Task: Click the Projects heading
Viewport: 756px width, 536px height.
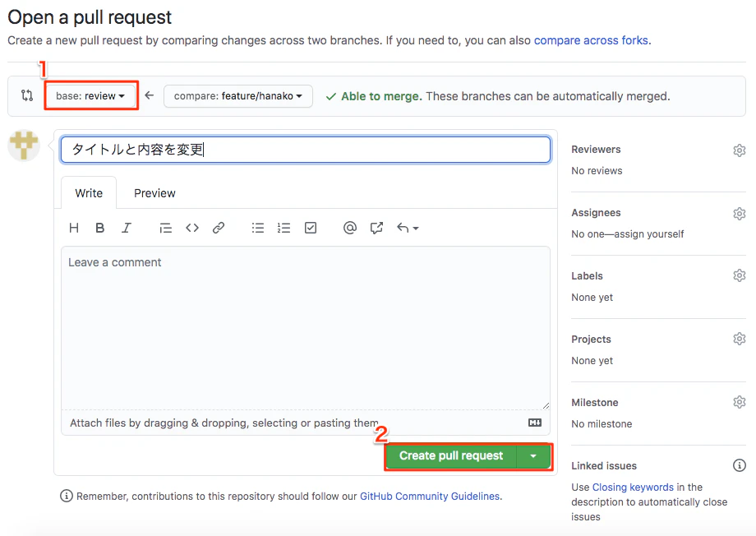Action: [591, 340]
